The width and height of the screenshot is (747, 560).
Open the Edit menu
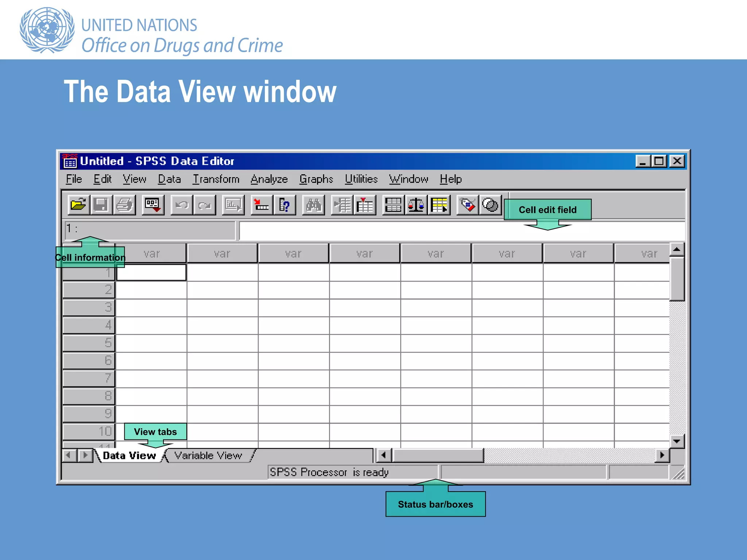(x=102, y=179)
